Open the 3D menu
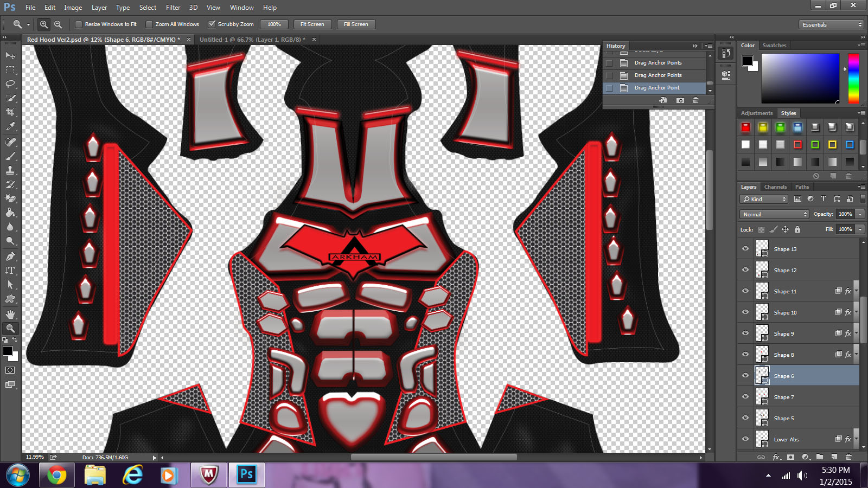868x488 pixels. (x=193, y=8)
